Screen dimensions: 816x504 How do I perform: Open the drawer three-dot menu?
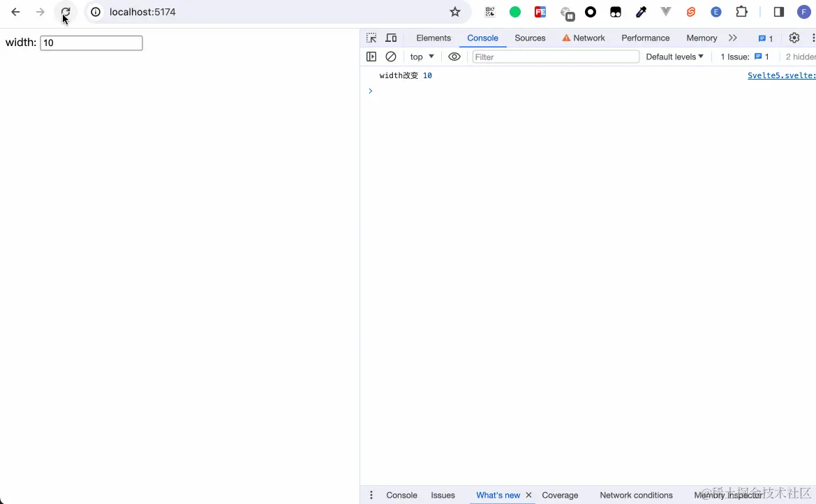[x=371, y=495]
